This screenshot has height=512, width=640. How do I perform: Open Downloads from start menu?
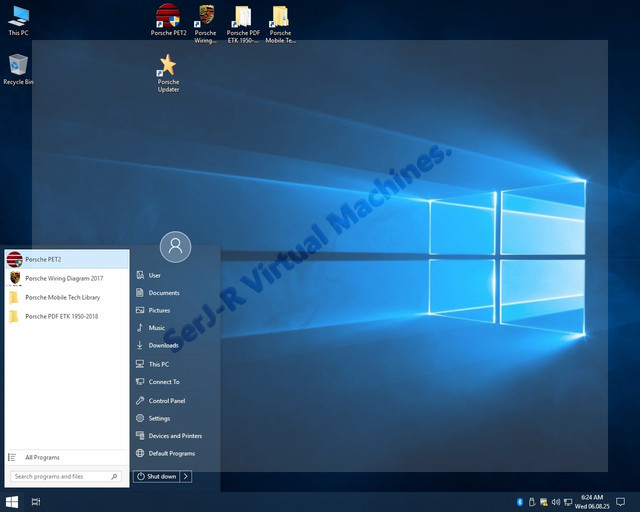coord(157,345)
